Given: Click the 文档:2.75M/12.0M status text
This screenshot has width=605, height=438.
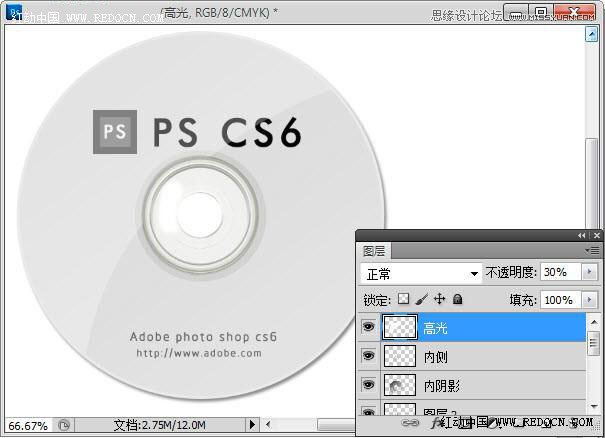Looking at the screenshot, I should pyautogui.click(x=159, y=425).
